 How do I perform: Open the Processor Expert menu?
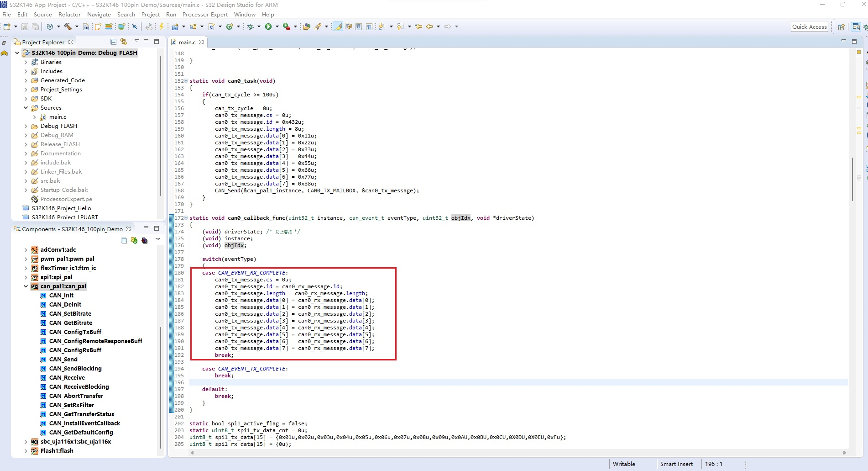pos(205,15)
